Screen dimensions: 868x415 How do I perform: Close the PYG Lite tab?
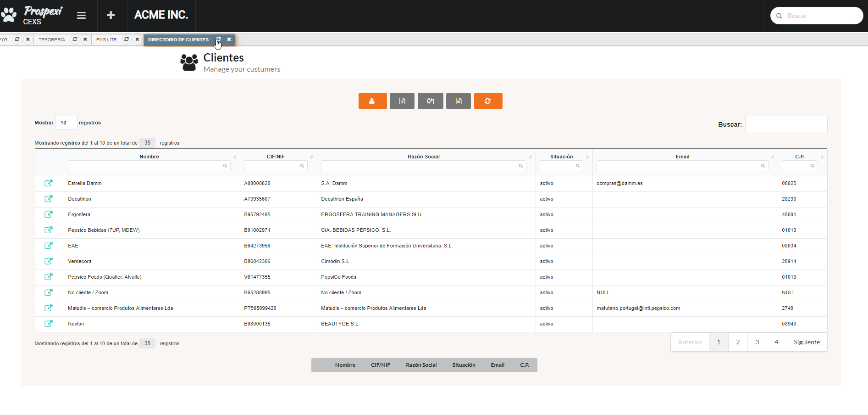(x=137, y=39)
